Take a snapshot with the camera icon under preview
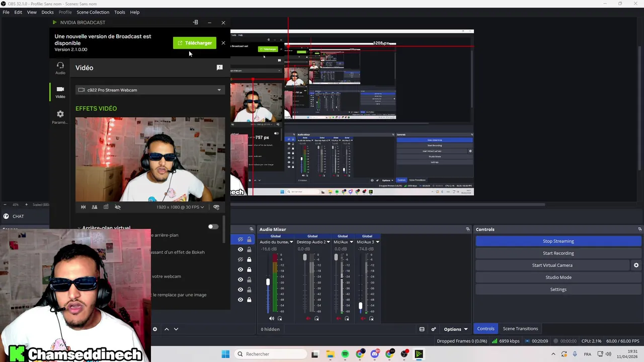Image resolution: width=644 pixels, height=362 pixels. pos(106,207)
